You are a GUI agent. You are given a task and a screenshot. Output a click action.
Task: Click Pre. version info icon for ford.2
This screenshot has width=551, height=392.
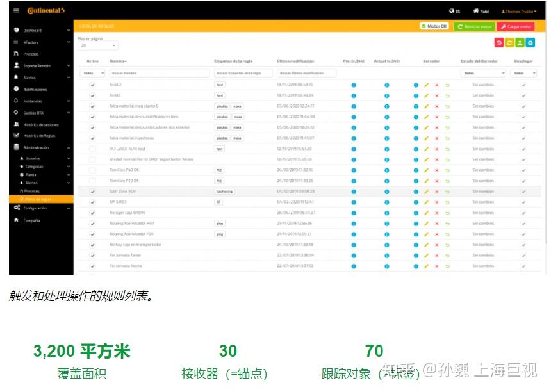(x=354, y=85)
